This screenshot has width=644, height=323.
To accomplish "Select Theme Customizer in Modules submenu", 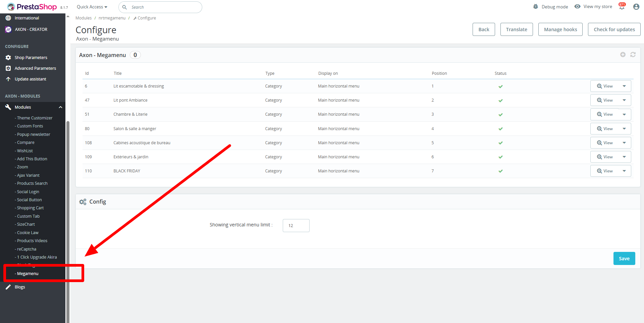I will pyautogui.click(x=35, y=118).
